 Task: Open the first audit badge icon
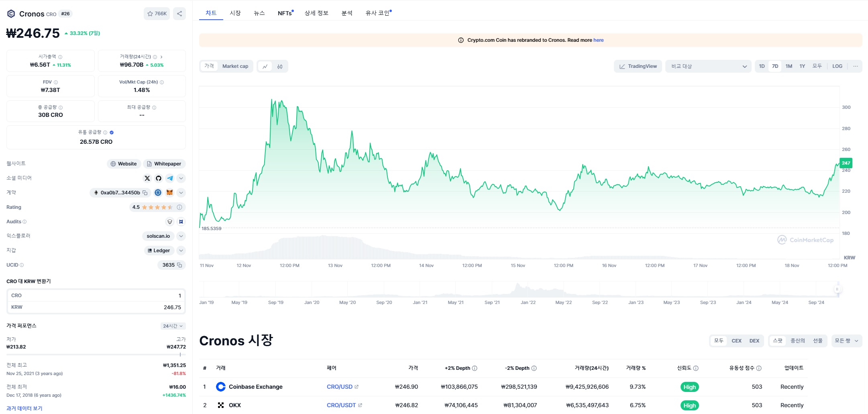170,222
